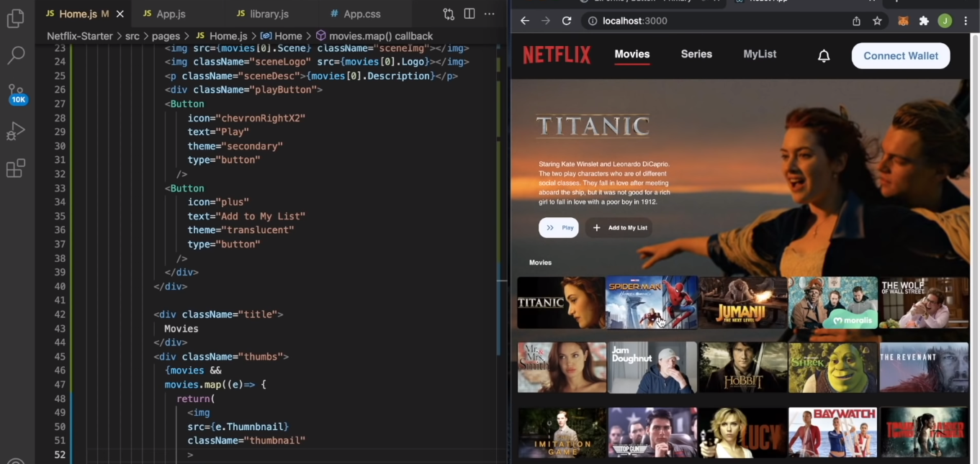The image size is (980, 464).
Task: Click the notification bell icon
Action: (x=824, y=55)
